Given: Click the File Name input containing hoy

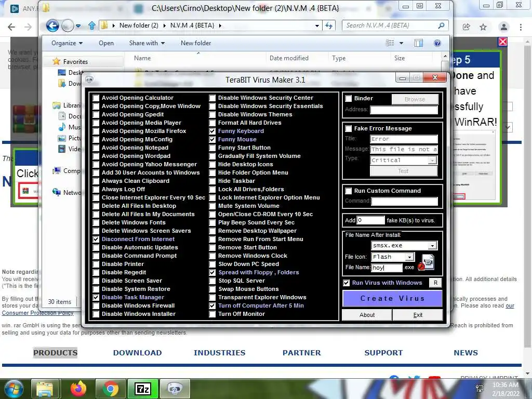Looking at the screenshot, I should click(387, 268).
